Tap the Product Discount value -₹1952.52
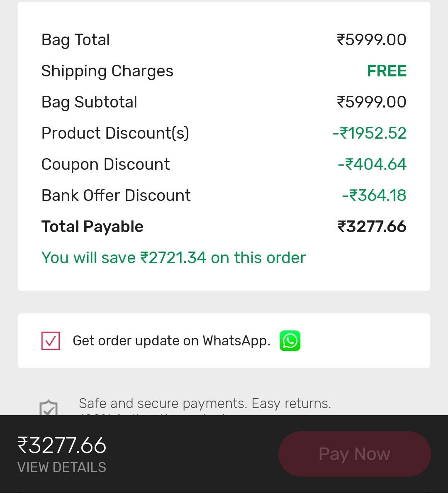Screen dimensions: 448x494 point(370,133)
